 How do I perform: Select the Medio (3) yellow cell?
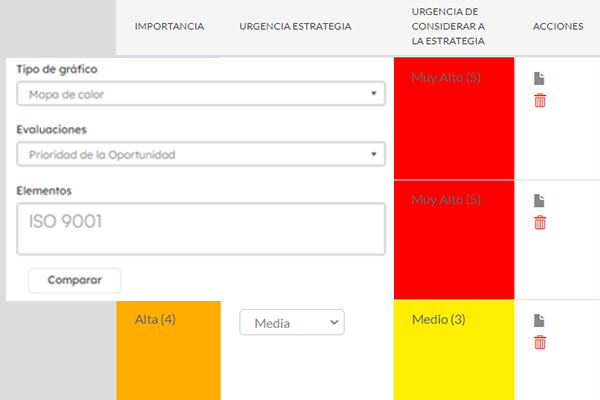(454, 350)
